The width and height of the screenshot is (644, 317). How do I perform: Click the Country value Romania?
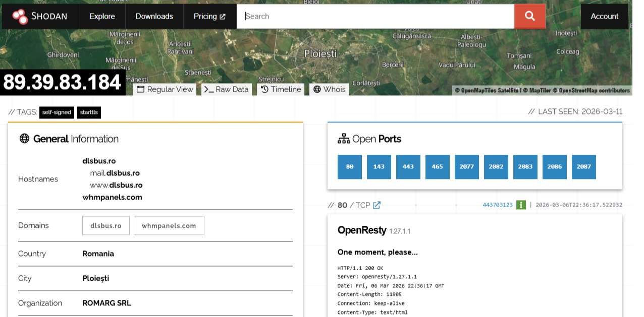click(x=98, y=253)
